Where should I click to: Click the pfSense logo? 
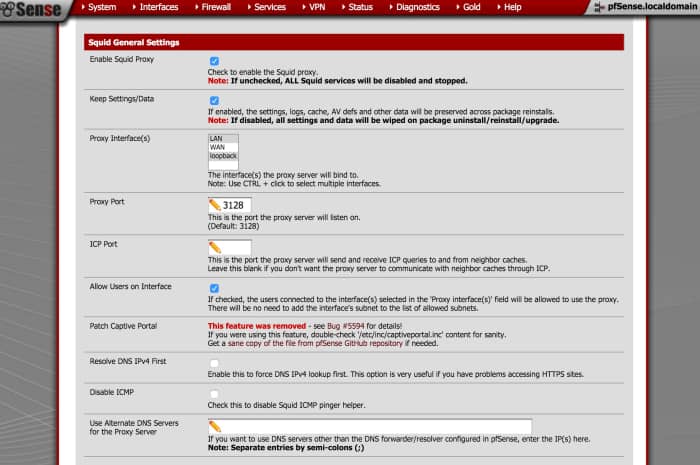click(30, 9)
